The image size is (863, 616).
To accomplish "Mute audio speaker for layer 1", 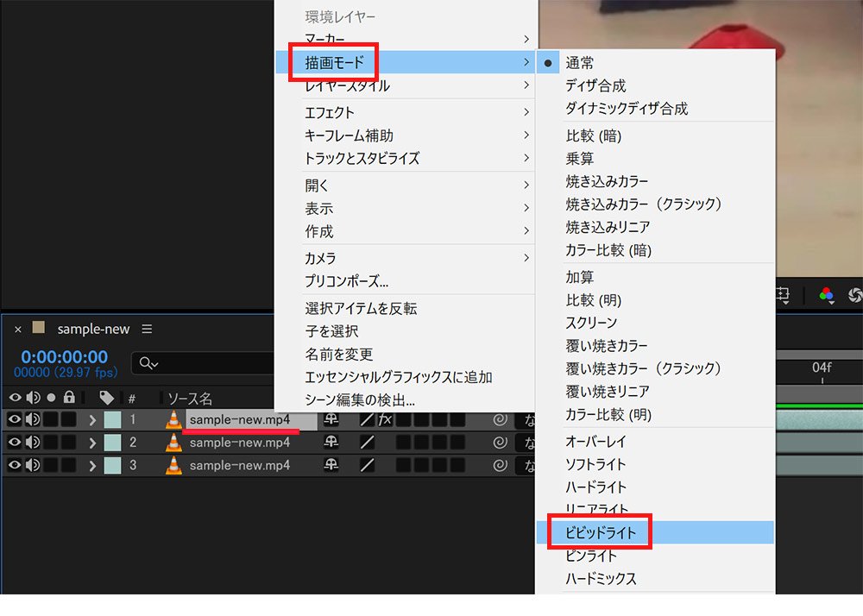I will (x=33, y=419).
